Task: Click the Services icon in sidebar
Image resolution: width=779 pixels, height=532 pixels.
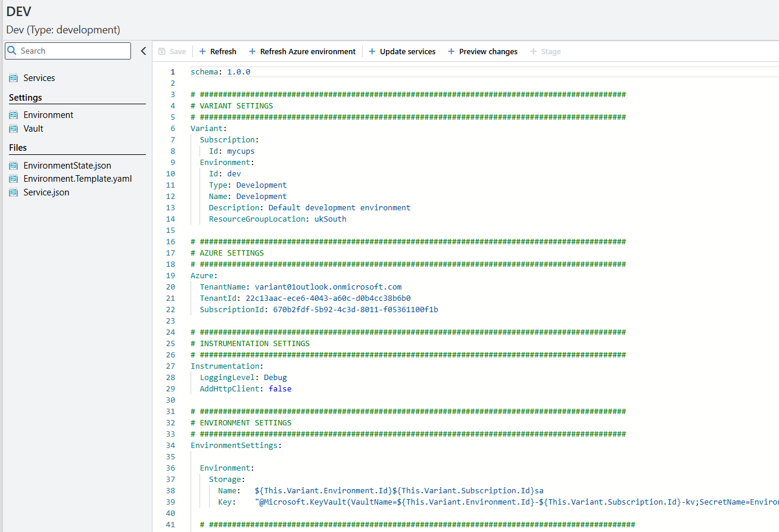Action: tap(14, 78)
